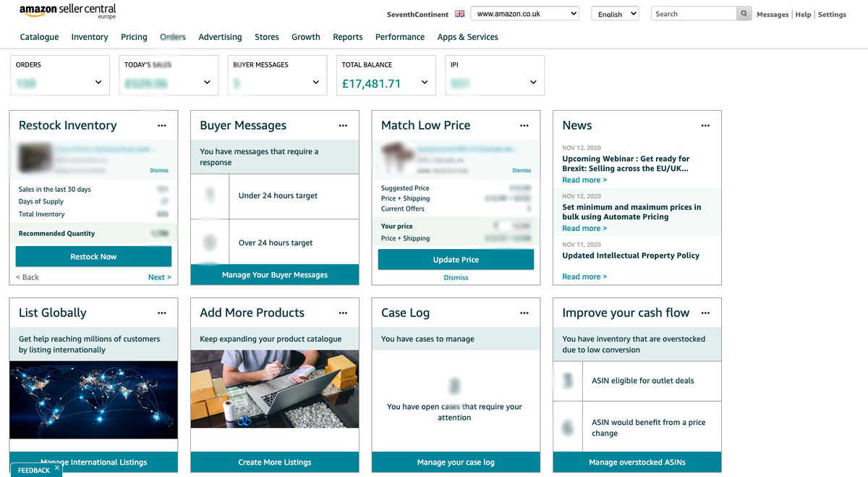868x477 pixels.
Task: Click the restock product thumbnail image
Action: click(x=35, y=159)
